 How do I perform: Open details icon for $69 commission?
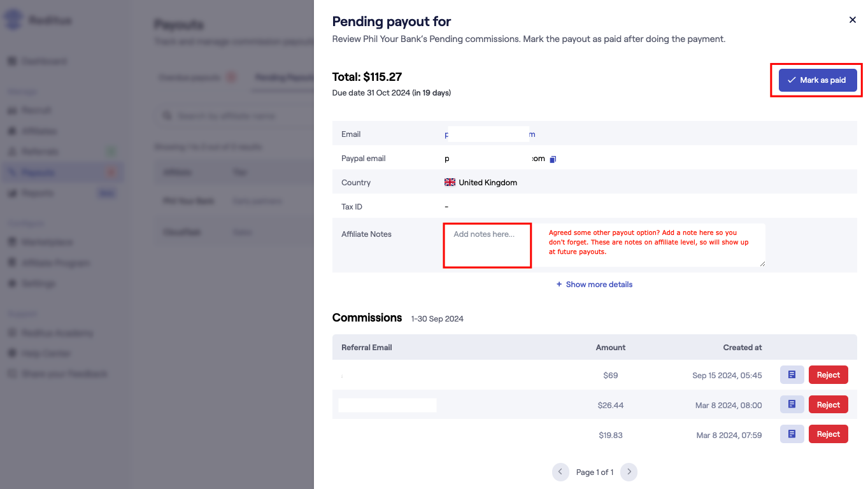[x=792, y=375]
